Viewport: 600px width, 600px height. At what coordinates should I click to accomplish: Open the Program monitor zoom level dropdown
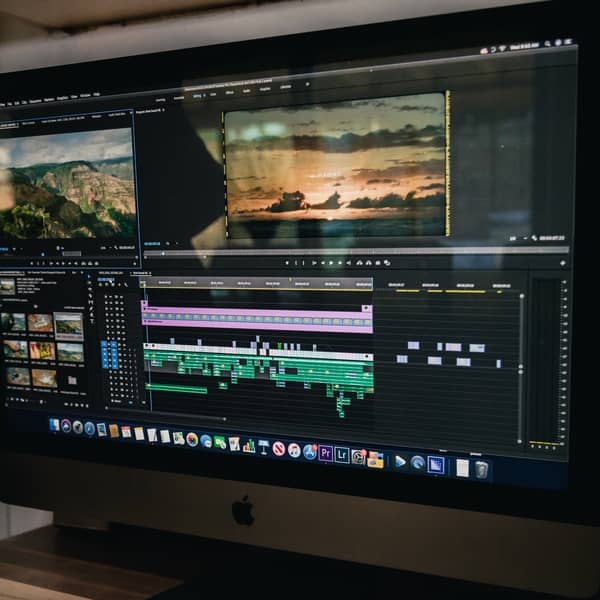166,243
